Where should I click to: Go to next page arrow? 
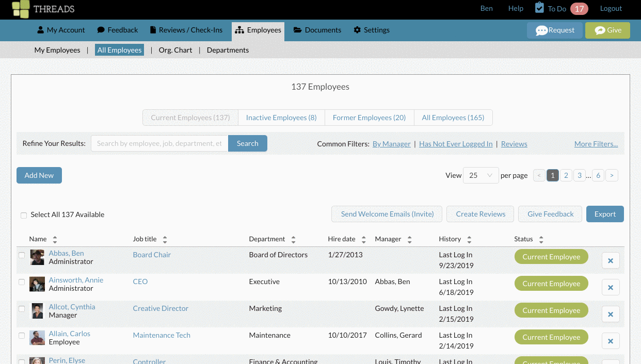(612, 175)
